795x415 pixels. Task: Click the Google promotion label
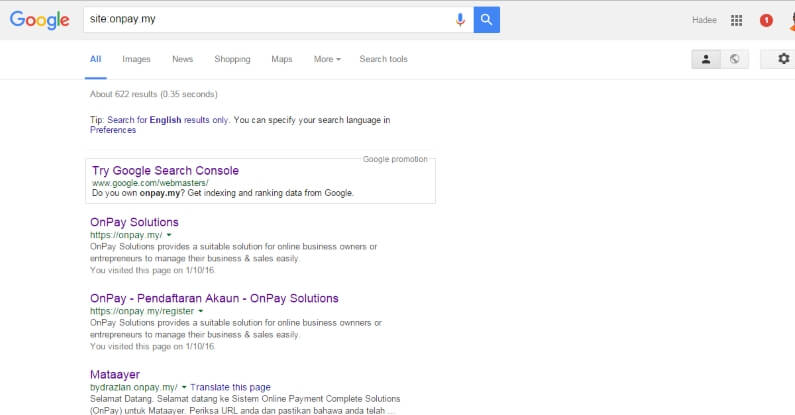coord(395,159)
